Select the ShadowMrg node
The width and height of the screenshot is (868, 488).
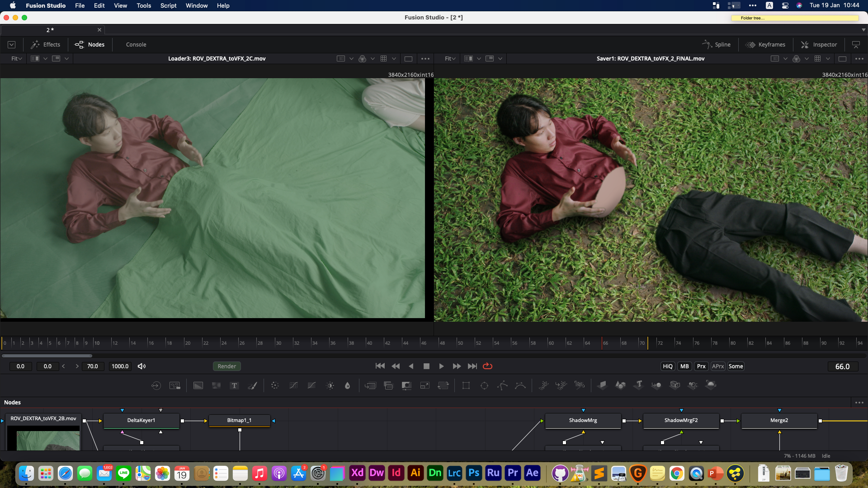[583, 421]
